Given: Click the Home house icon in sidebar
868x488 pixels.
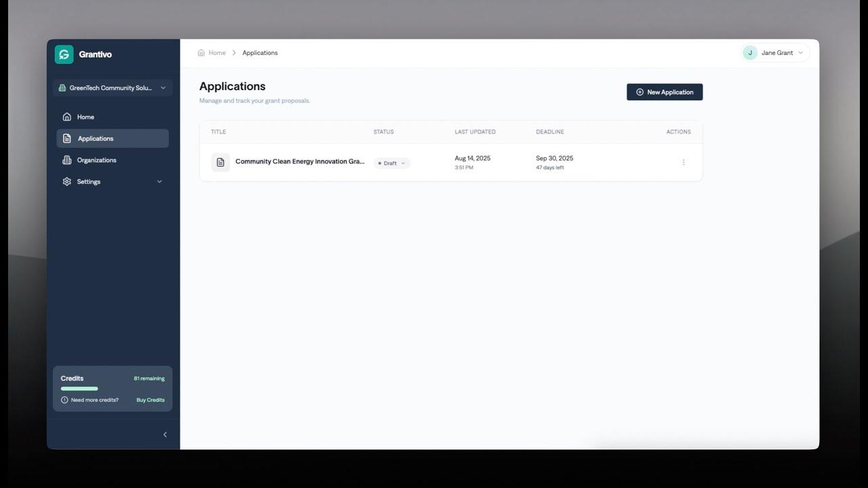Looking at the screenshot, I should [x=66, y=117].
